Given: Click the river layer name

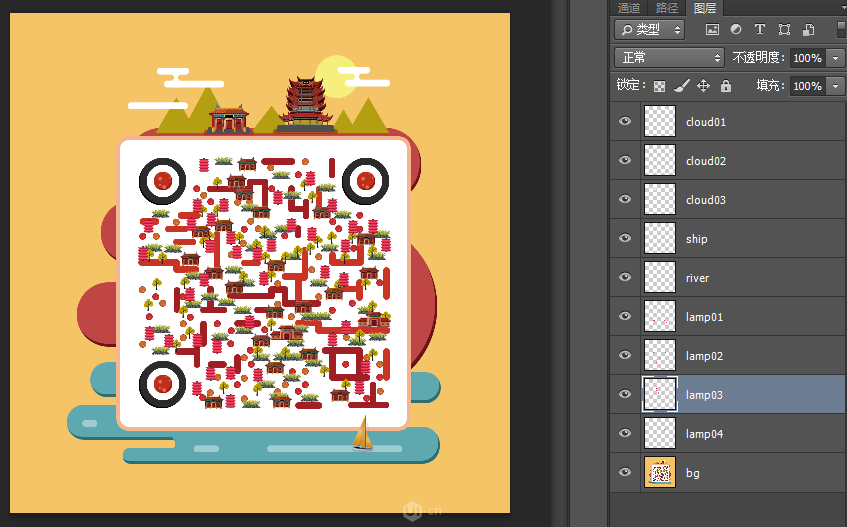Looking at the screenshot, I should [x=697, y=278].
